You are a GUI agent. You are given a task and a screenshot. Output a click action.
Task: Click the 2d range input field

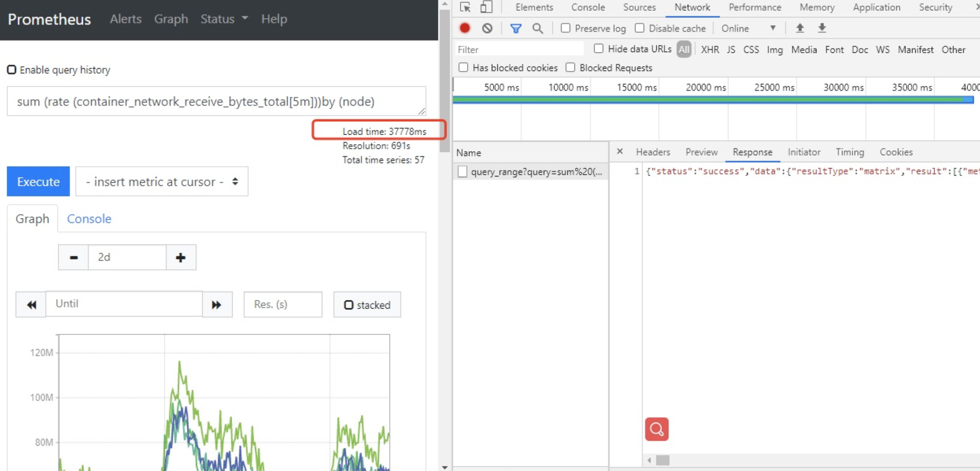pyautogui.click(x=127, y=257)
